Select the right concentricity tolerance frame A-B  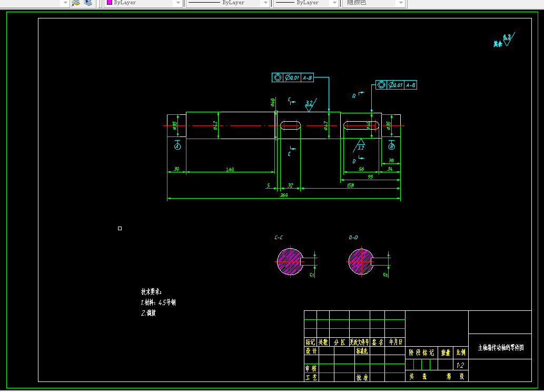(x=396, y=85)
